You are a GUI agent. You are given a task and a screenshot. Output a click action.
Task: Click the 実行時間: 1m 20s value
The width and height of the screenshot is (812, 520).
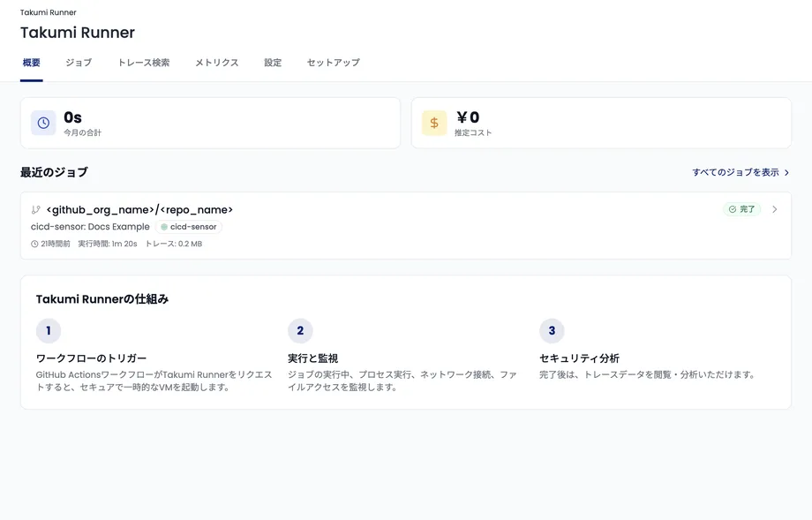(x=108, y=244)
